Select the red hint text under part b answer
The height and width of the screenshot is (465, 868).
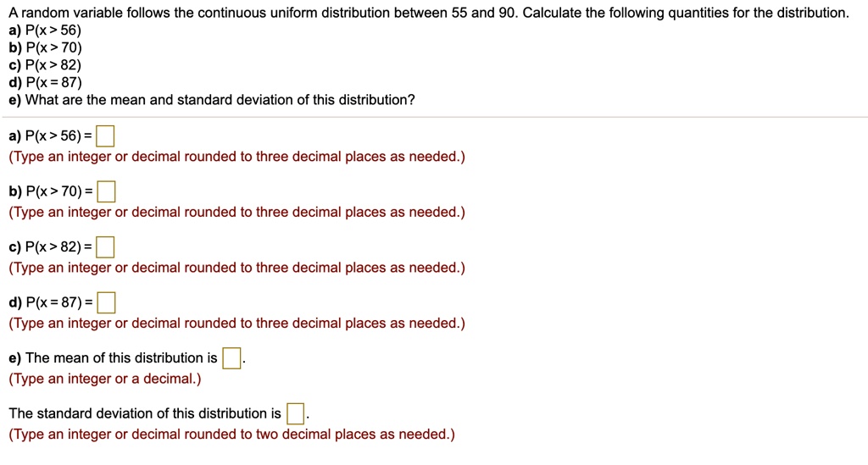click(x=237, y=213)
